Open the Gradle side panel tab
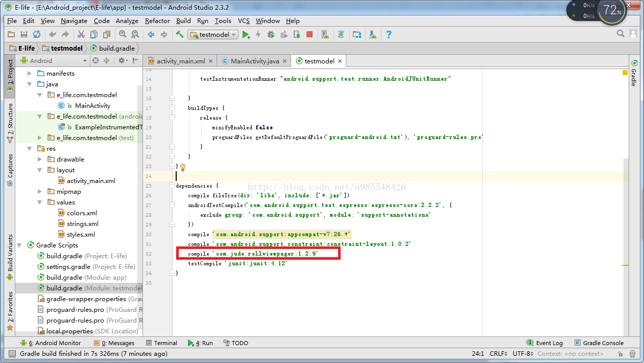Image resolution: width=644 pixels, height=363 pixels. (634, 73)
